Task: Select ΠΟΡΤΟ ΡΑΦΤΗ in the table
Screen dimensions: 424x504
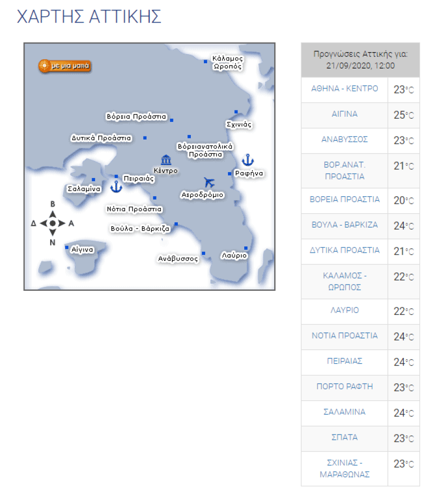Action: [344, 387]
